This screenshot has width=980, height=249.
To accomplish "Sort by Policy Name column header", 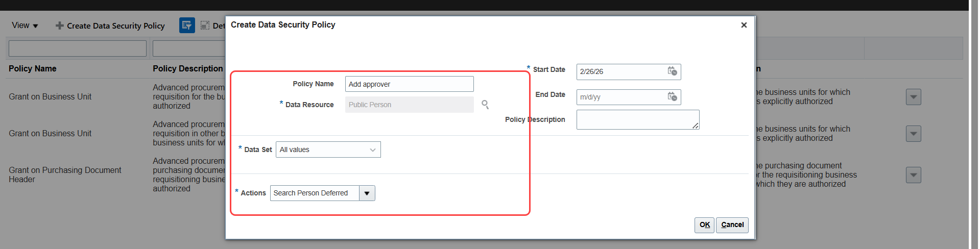I will pyautogui.click(x=33, y=68).
